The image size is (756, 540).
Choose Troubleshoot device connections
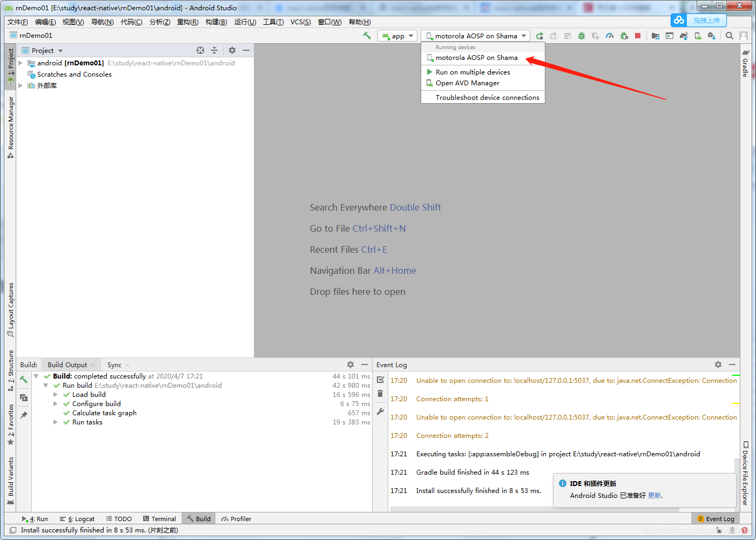483,98
